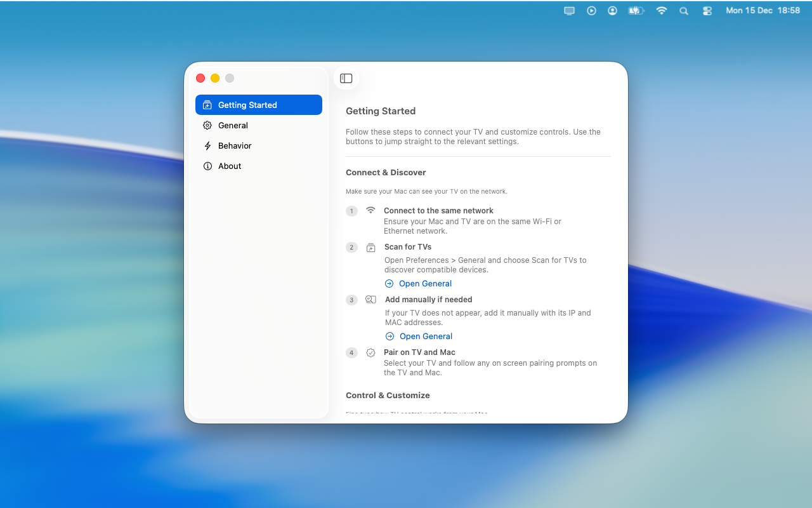The width and height of the screenshot is (812, 508).
Task: Toggle the sidebar using the toolbar icon
Action: point(346,78)
